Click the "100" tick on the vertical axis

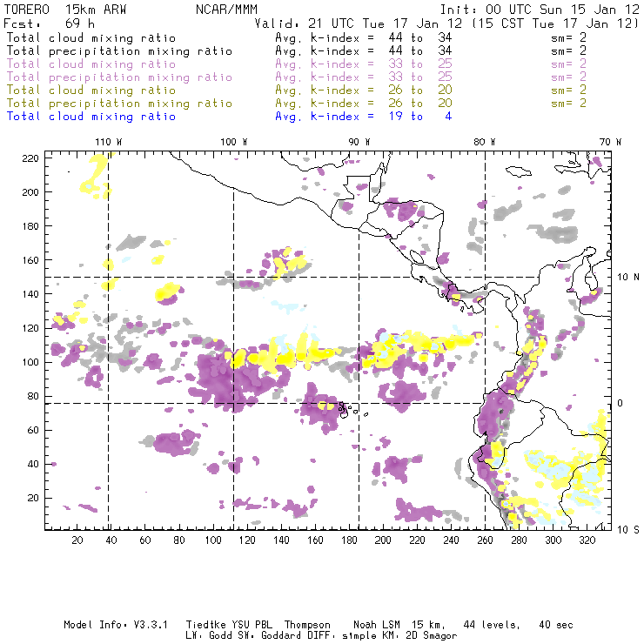[30, 362]
